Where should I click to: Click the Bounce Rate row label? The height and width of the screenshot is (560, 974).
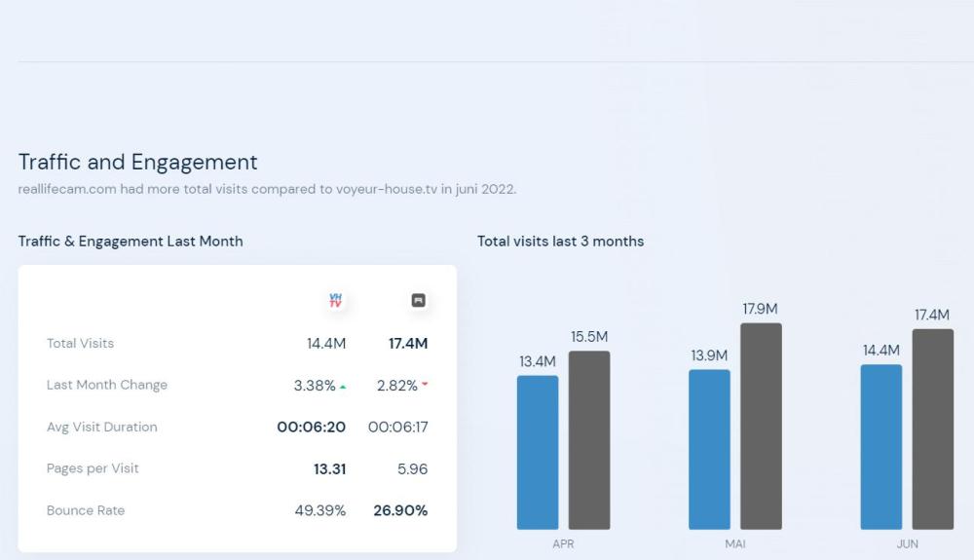click(86, 510)
